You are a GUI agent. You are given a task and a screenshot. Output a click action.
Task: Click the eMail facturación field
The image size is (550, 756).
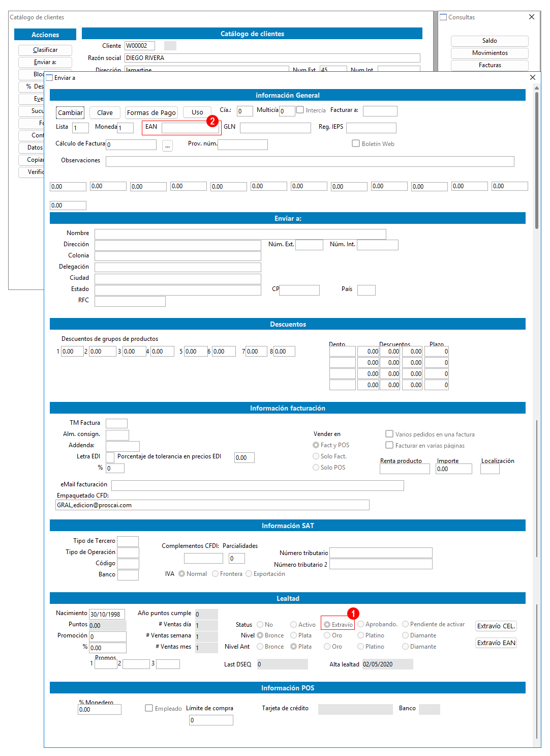tap(258, 485)
